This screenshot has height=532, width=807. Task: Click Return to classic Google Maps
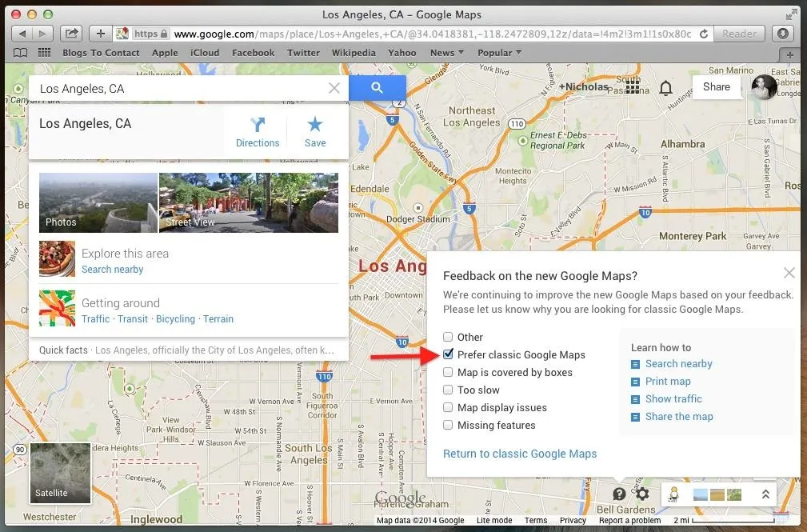click(520, 454)
